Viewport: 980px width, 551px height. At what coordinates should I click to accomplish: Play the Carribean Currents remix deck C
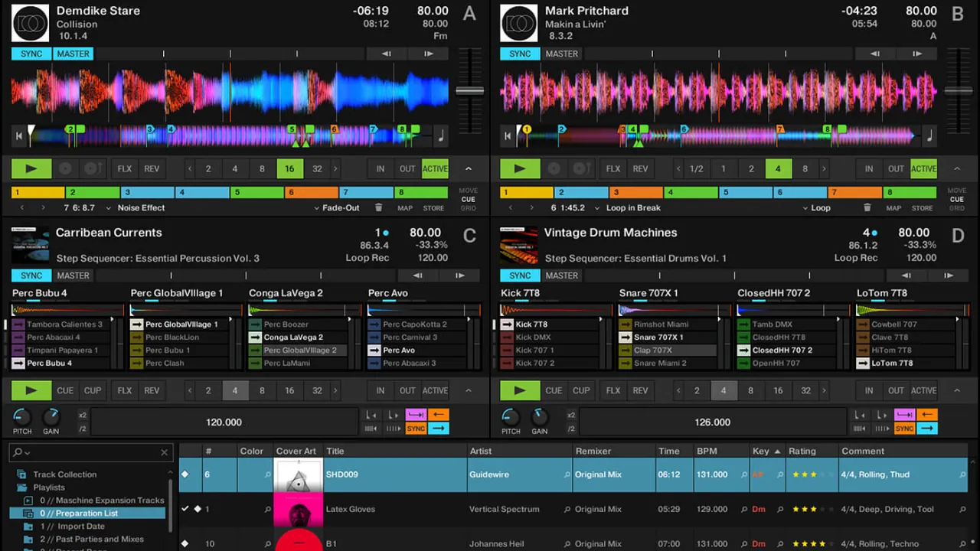(31, 390)
